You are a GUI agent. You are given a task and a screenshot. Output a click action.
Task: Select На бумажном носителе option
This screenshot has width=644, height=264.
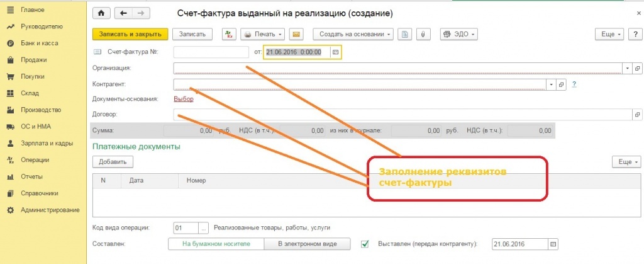(216, 244)
